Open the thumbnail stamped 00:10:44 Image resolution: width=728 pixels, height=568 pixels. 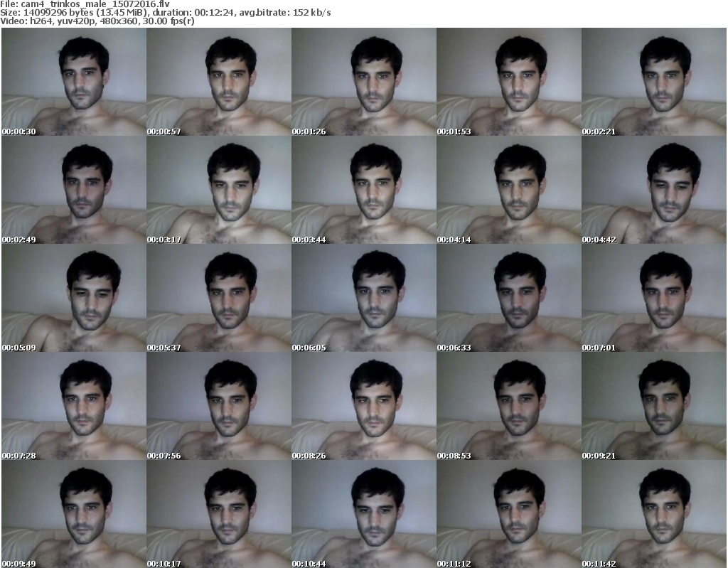point(364,514)
